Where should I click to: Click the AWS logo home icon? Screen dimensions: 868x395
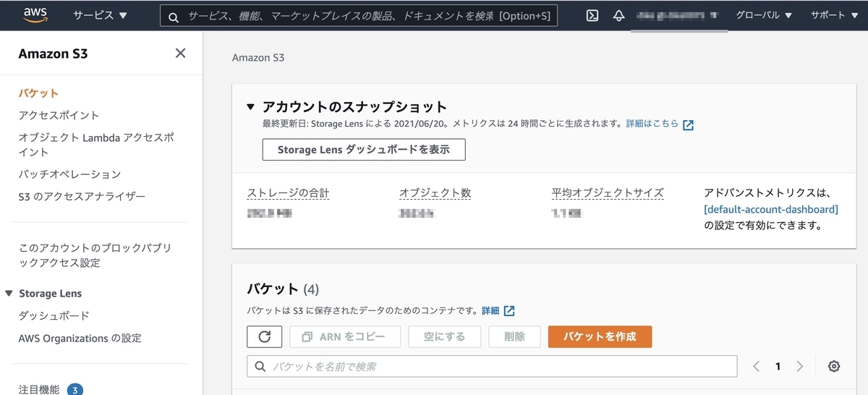coord(35,15)
